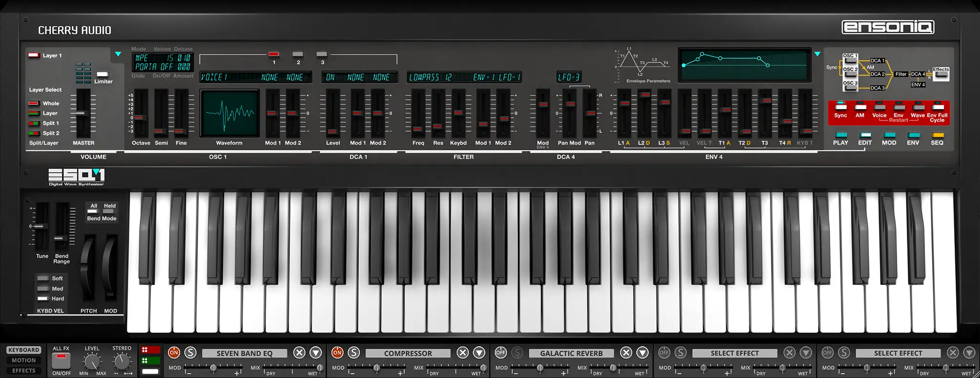
Task: Open the fifth slot SELECT EFFECT selector
Action: 898,353
